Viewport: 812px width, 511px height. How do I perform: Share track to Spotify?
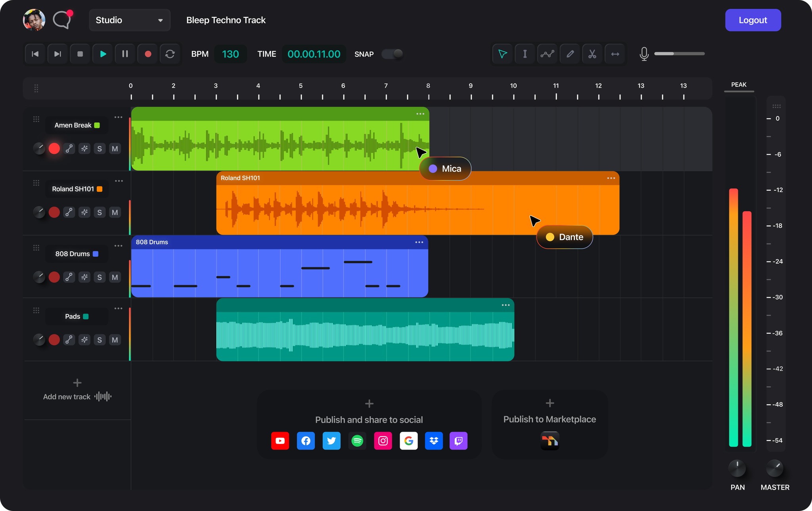pyautogui.click(x=357, y=441)
